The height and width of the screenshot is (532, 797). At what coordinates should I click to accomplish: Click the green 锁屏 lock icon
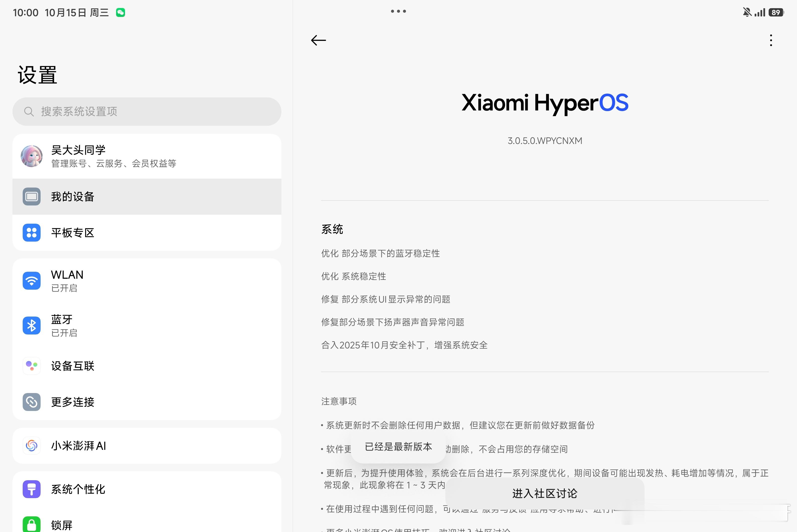(32, 524)
